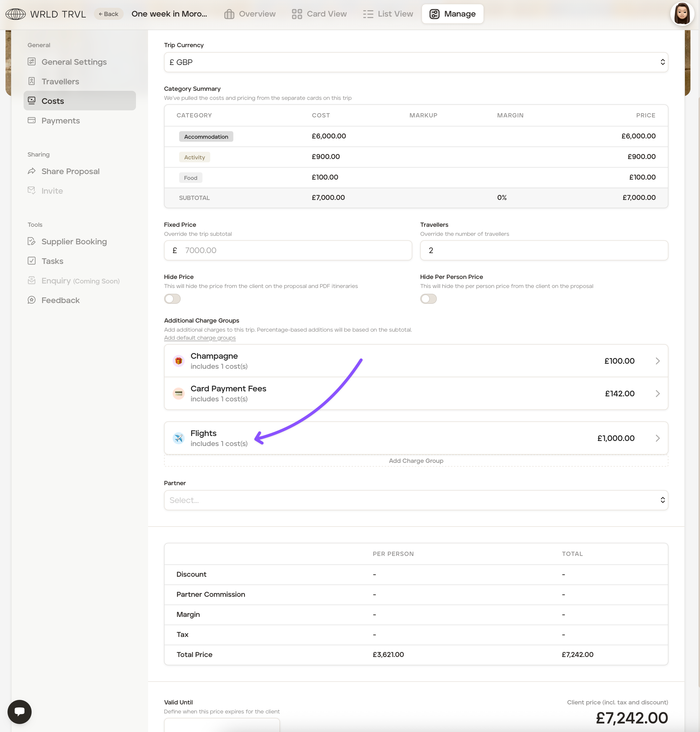Viewport: 700px width, 732px height.
Task: Switch to the Card View tab
Action: (319, 14)
